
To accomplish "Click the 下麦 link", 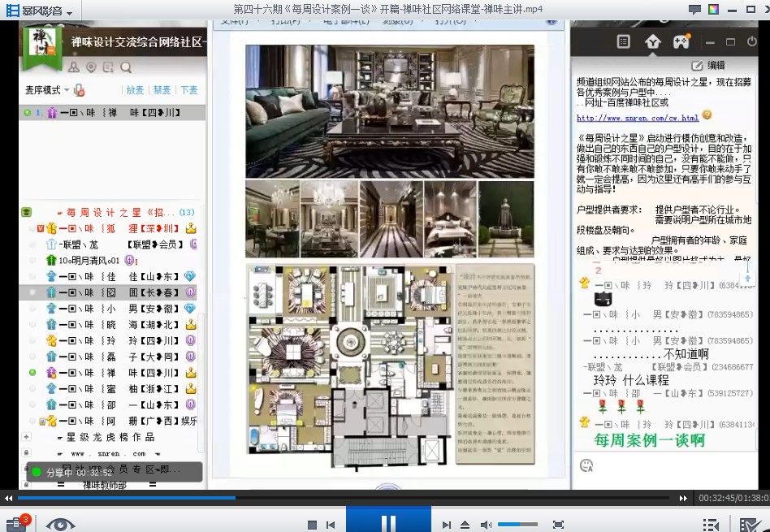I will (x=189, y=90).
